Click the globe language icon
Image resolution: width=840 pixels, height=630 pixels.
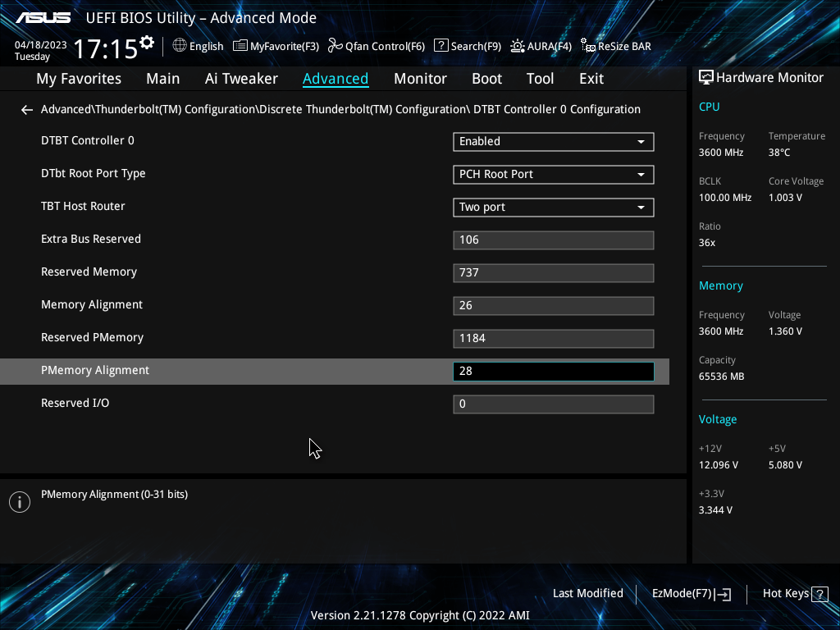[x=180, y=46]
